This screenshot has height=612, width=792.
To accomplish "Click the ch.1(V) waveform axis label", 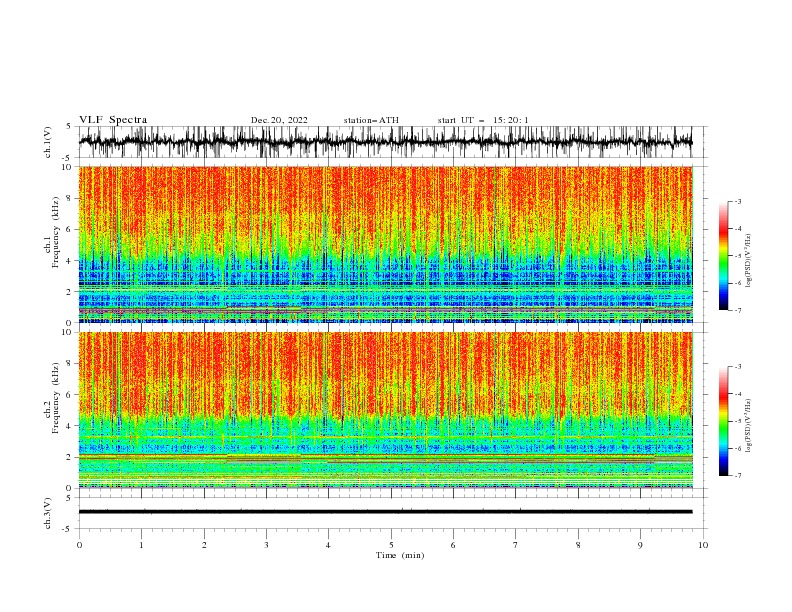I will [48, 142].
